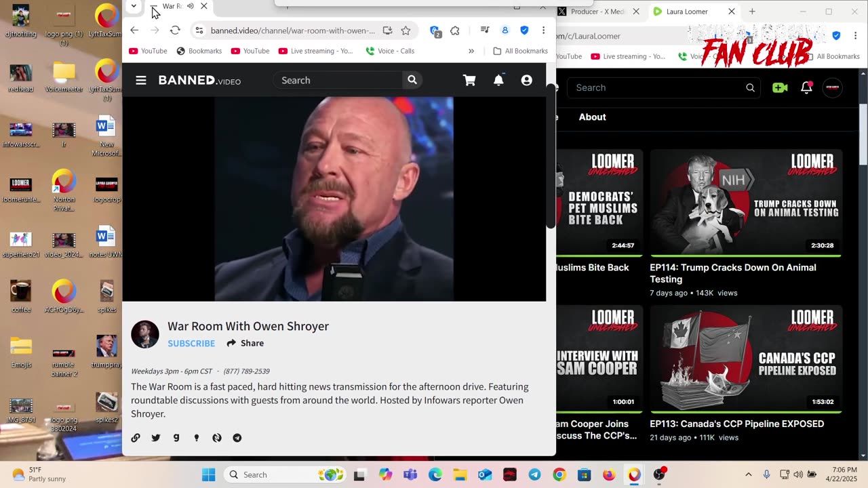Open the Democrats' Pet Muslims Bite Back thumbnail

[x=599, y=203]
